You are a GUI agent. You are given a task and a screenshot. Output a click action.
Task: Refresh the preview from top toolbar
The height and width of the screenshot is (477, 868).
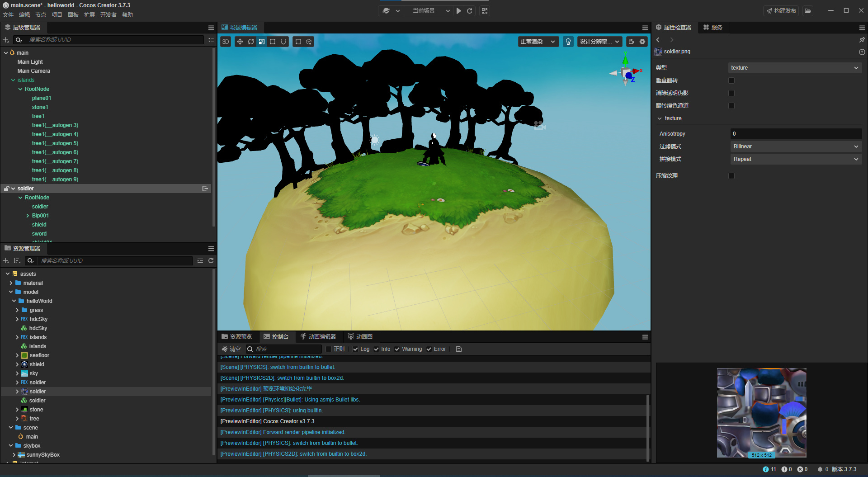[470, 11]
